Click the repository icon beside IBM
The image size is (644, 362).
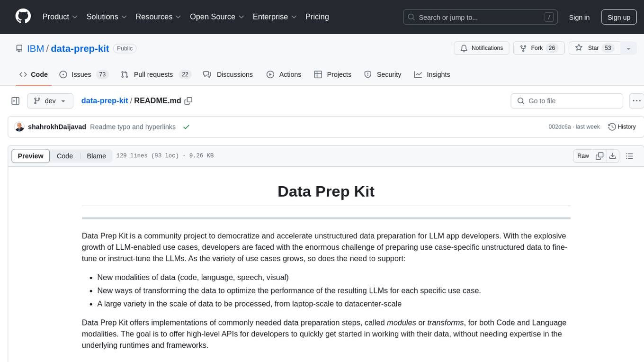pos(19,48)
